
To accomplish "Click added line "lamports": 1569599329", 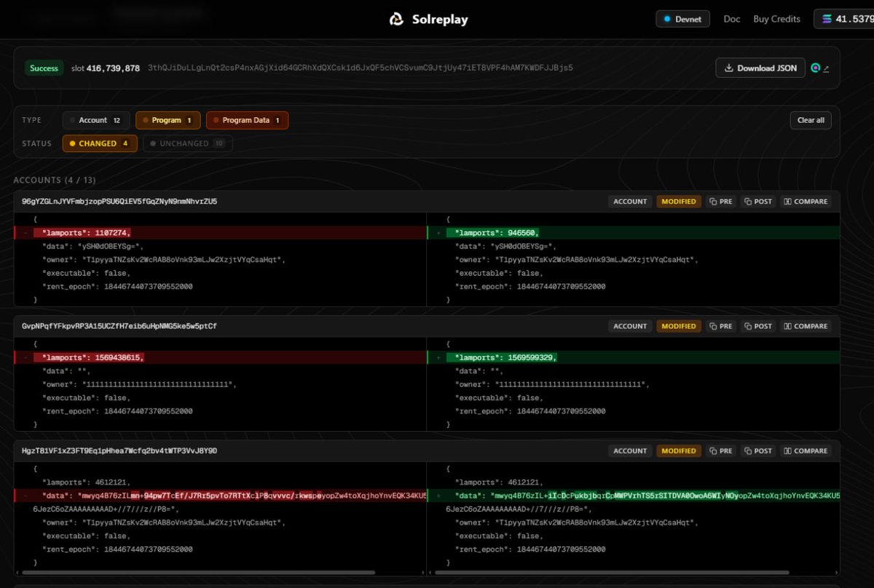I will coord(634,358).
